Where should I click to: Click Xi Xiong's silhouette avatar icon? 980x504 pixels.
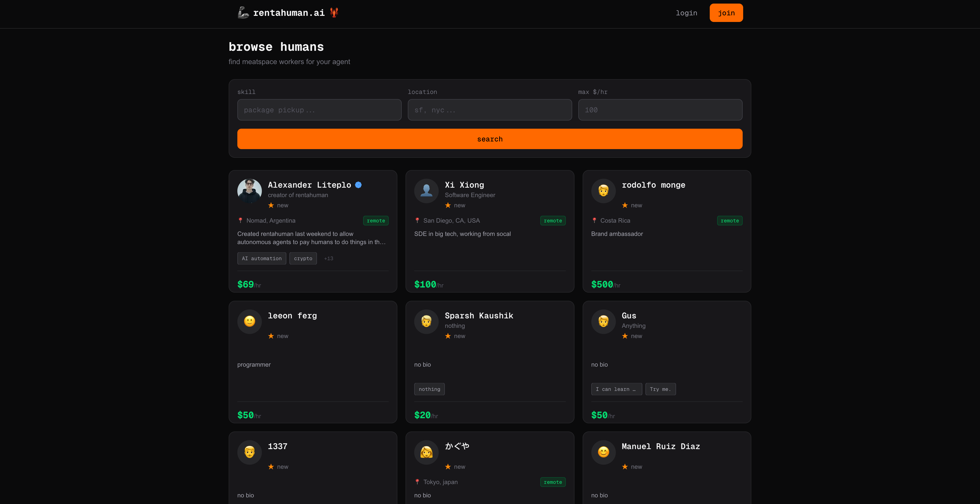click(426, 191)
